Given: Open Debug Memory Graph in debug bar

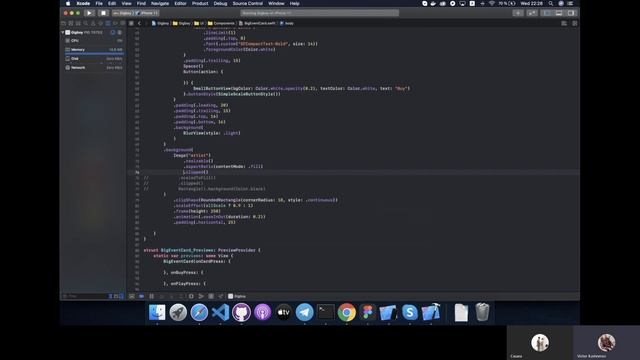Looking at the screenshot, I should (x=201, y=296).
